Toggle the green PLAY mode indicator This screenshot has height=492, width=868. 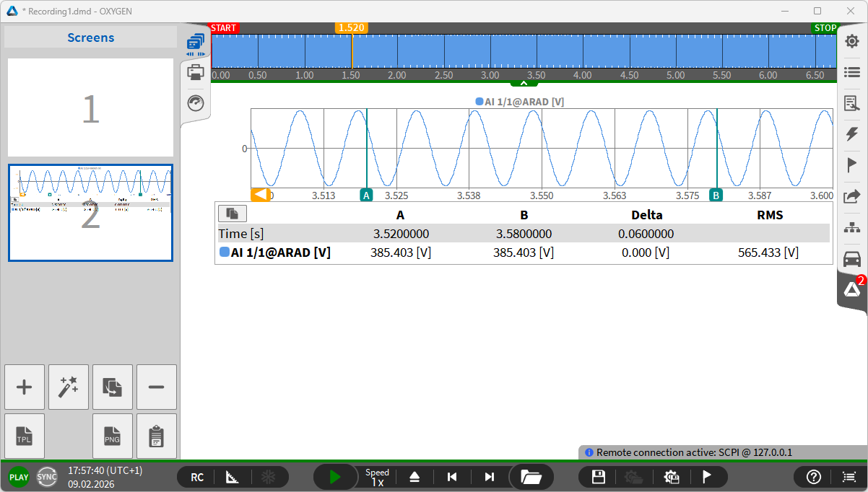[x=19, y=477]
